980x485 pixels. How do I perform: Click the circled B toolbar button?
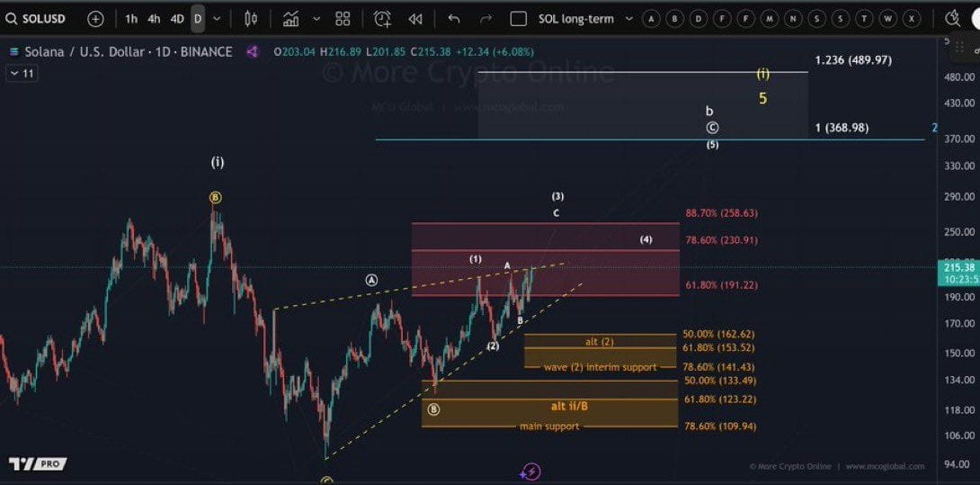click(675, 19)
